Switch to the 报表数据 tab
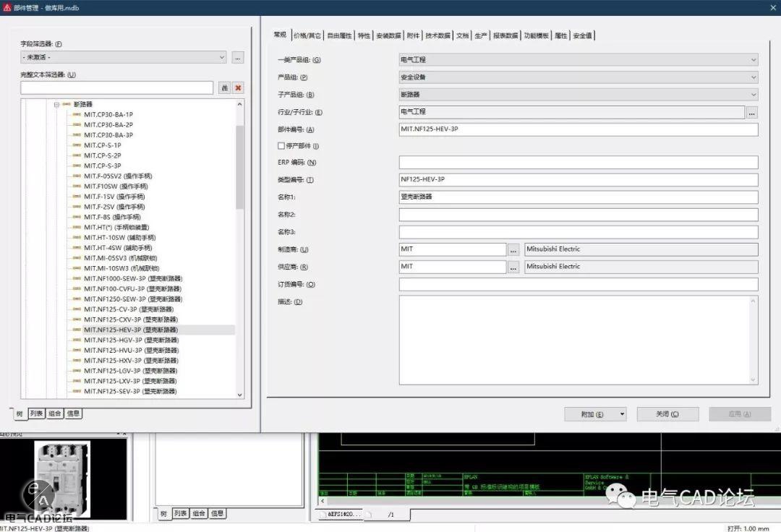 point(505,35)
